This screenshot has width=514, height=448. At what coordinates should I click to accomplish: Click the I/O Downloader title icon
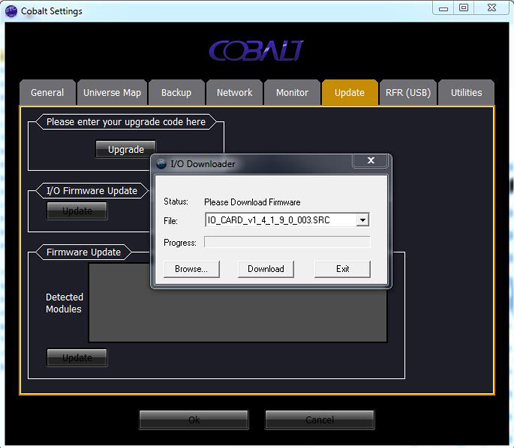(161, 164)
